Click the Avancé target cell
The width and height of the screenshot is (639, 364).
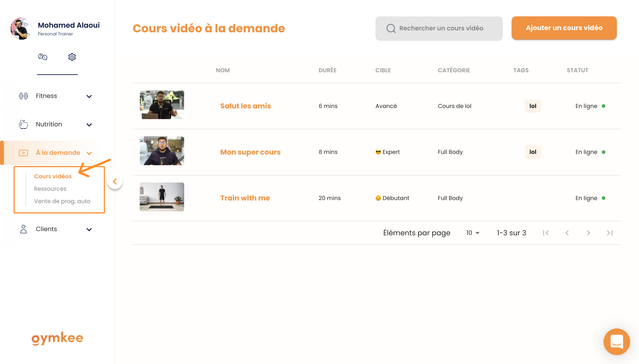[x=386, y=106]
